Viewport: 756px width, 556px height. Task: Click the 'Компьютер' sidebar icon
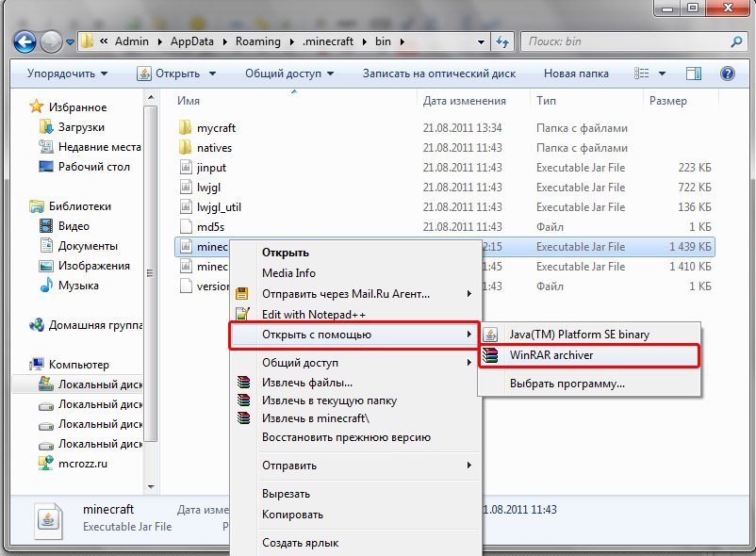pos(36,365)
